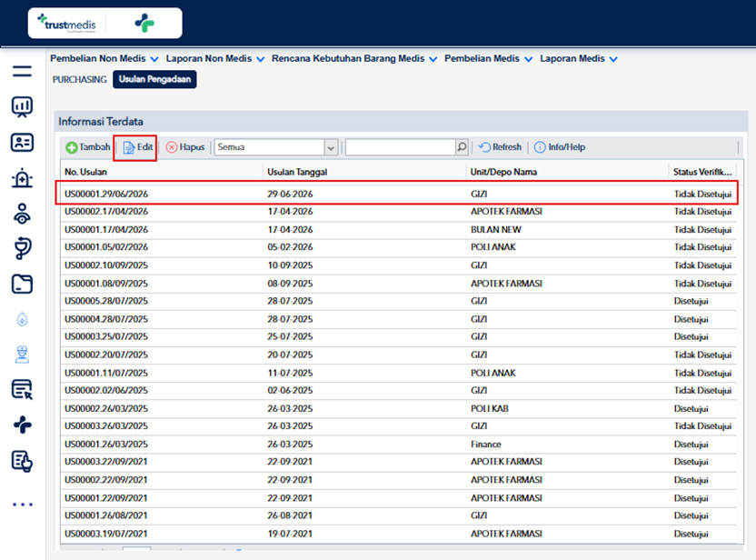This screenshot has width=756, height=560.
Task: Select the Usulan Pengadaan tab
Action: pyautogui.click(x=154, y=80)
